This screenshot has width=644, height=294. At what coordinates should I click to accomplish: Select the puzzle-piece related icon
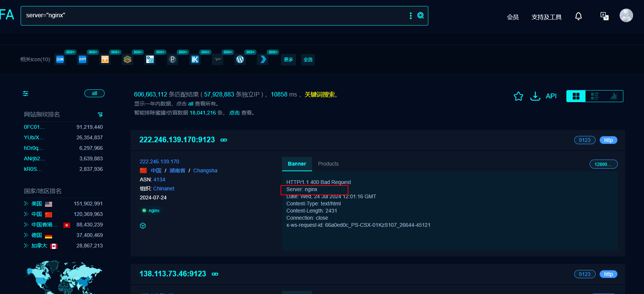click(x=150, y=59)
